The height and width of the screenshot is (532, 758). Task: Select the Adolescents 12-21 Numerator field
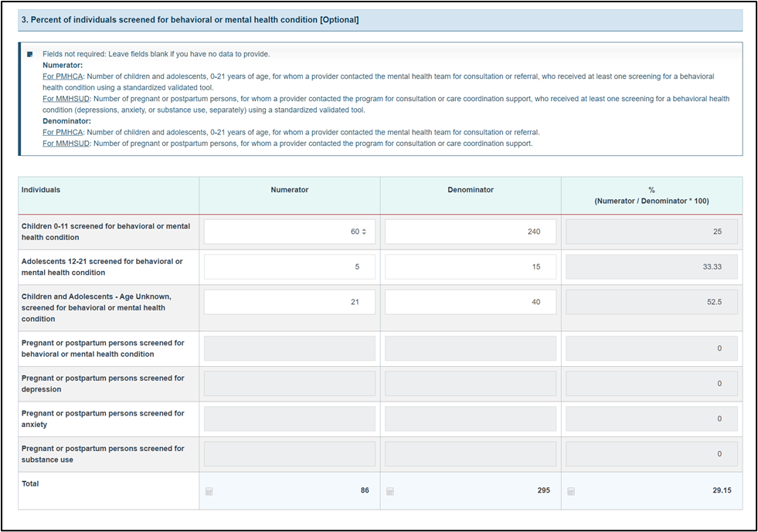click(290, 266)
